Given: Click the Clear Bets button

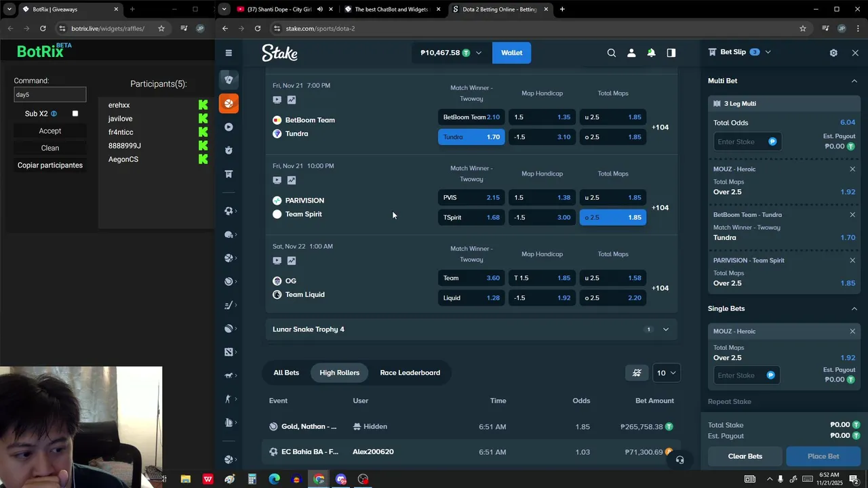Looking at the screenshot, I should (x=745, y=456).
